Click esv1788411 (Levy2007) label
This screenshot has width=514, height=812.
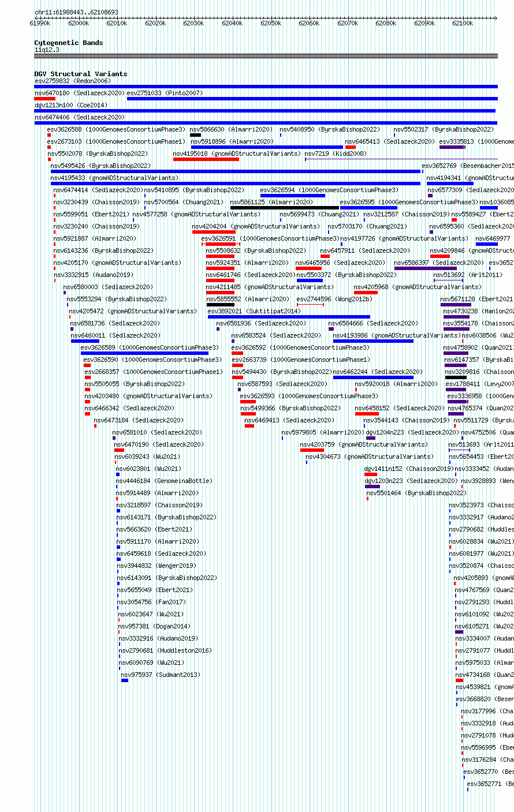[x=480, y=384]
